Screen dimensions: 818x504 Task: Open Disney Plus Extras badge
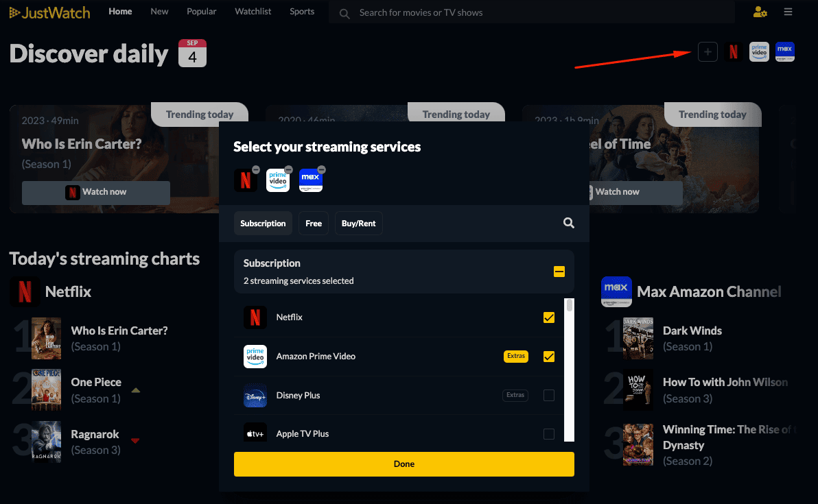(515, 395)
